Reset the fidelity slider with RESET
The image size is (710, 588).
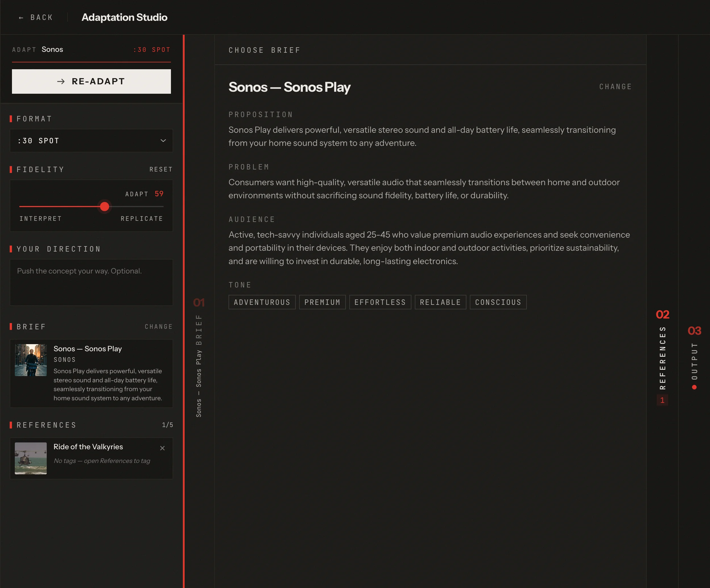point(161,170)
